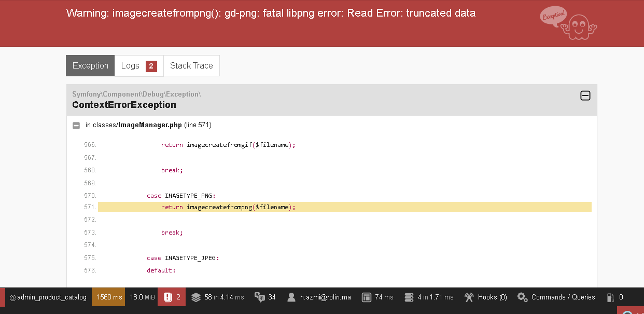
Task: Click the ghost exception logo
Action: point(568,23)
